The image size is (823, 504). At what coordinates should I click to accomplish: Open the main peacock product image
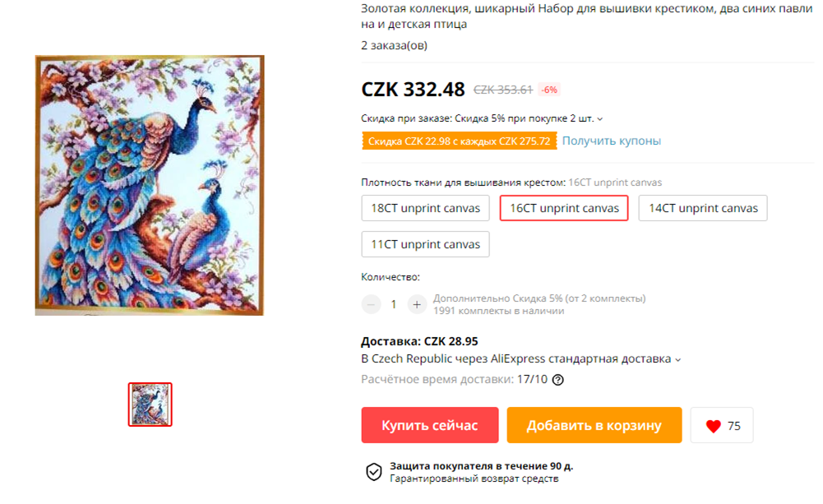pos(150,185)
